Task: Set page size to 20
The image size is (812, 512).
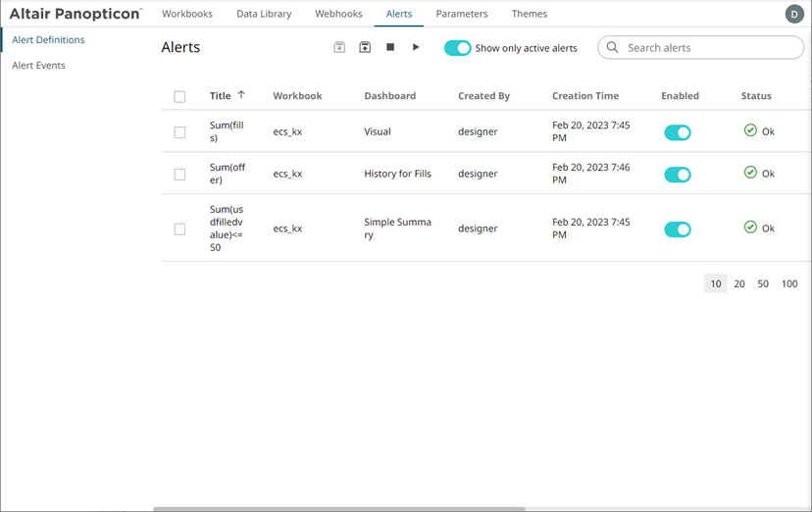Action: click(739, 283)
